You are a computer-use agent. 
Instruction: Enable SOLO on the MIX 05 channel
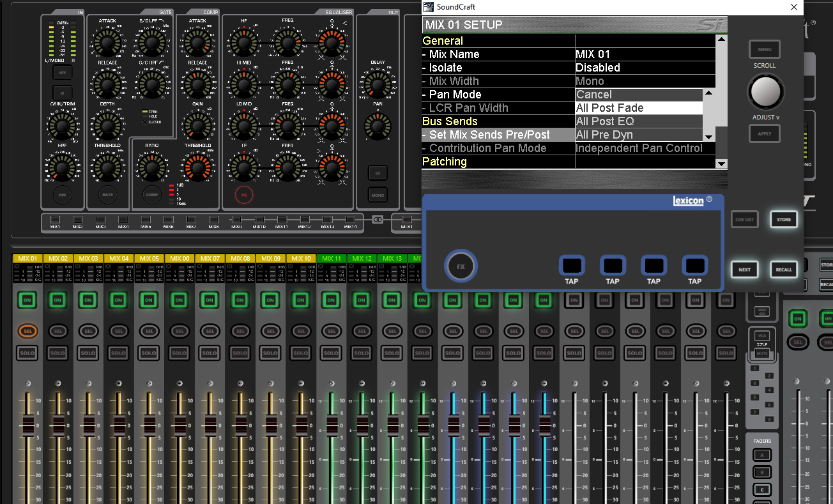click(x=148, y=353)
